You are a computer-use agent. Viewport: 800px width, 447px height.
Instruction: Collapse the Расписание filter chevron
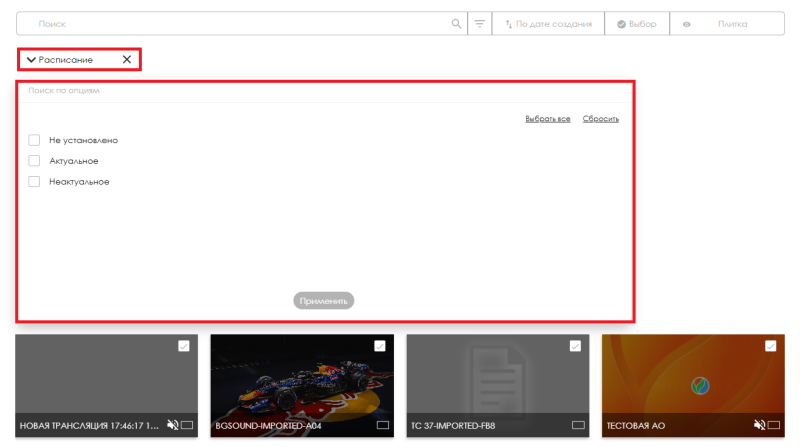click(x=31, y=60)
